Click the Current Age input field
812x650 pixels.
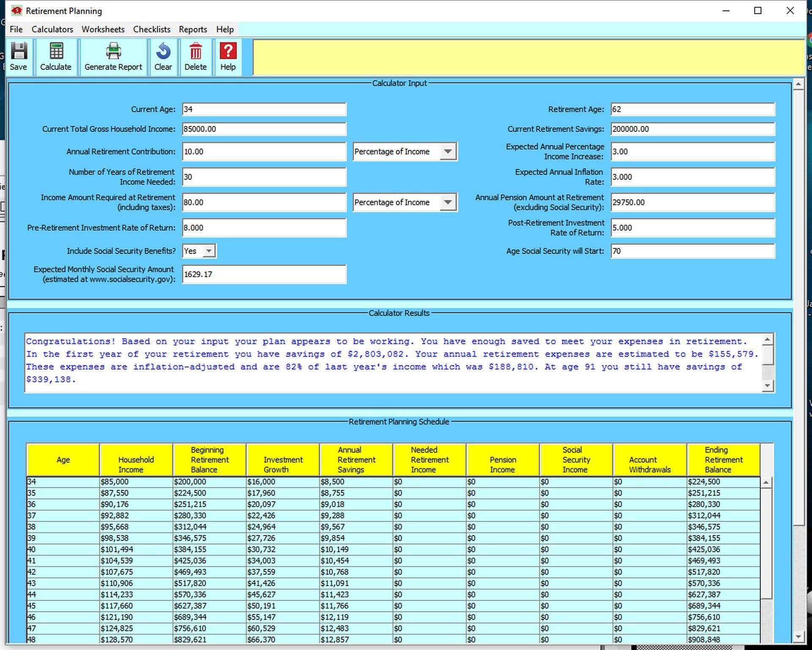(264, 109)
